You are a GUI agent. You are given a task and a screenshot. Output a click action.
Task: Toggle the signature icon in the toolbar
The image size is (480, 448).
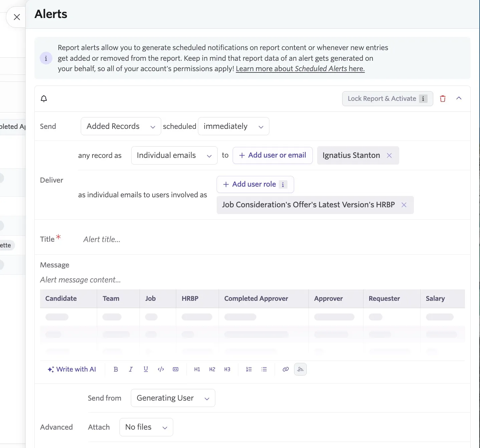[x=300, y=369]
